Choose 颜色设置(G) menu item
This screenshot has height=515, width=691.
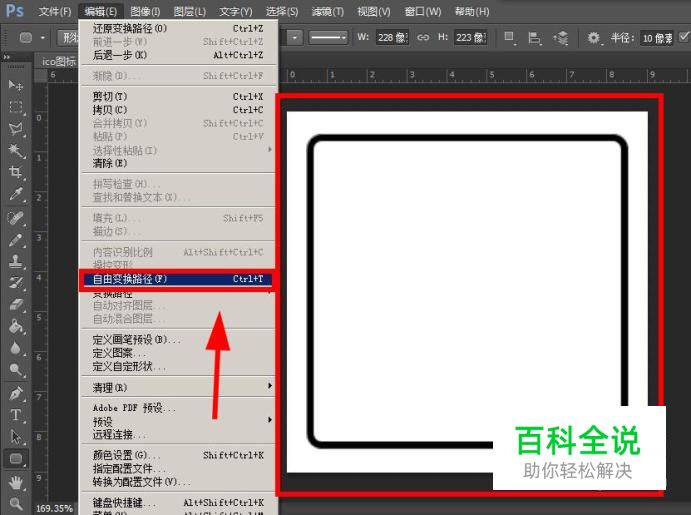178,455
